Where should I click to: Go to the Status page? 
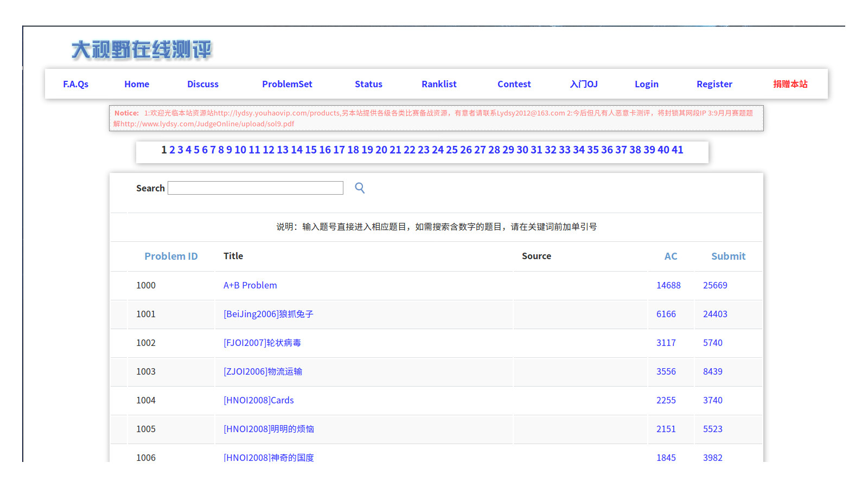pos(368,84)
